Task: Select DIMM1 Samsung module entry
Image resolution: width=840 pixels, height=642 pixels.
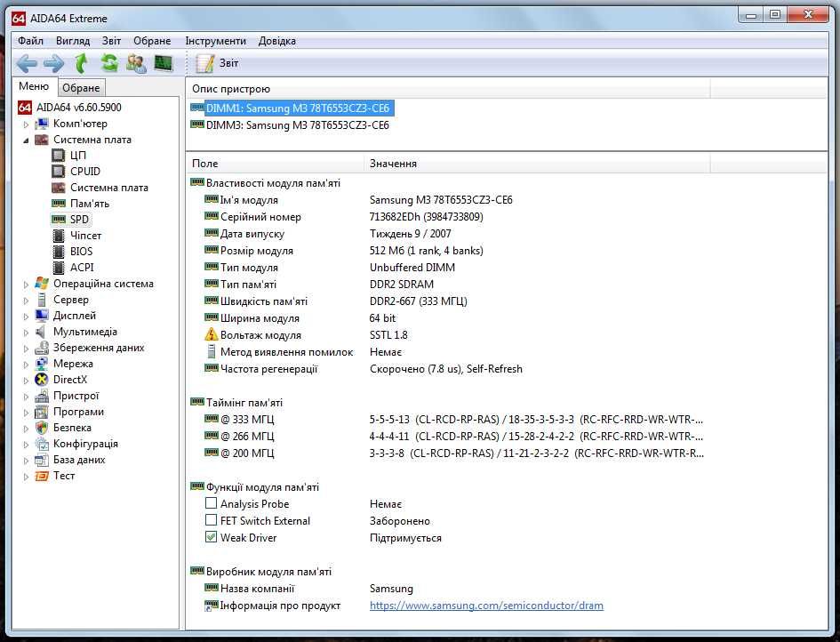Action: click(298, 108)
